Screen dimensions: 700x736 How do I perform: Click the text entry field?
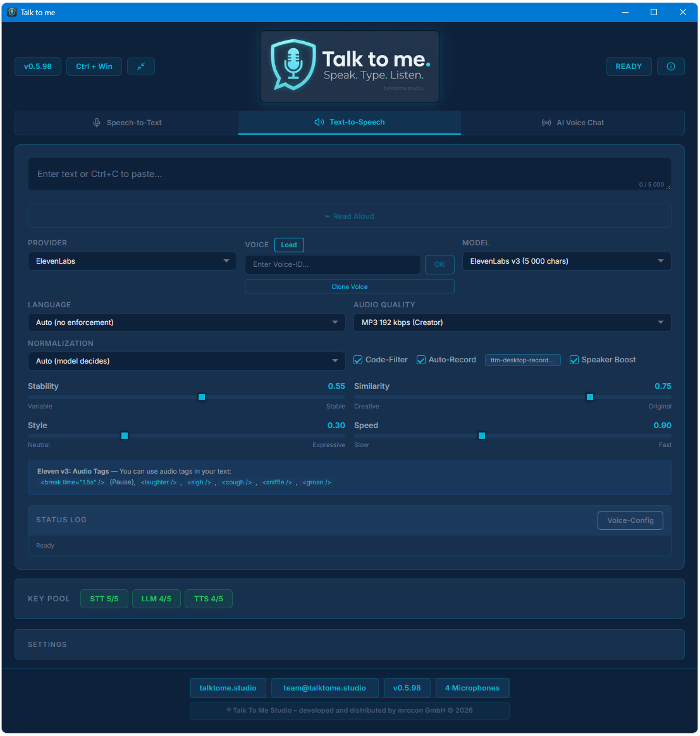(x=350, y=174)
